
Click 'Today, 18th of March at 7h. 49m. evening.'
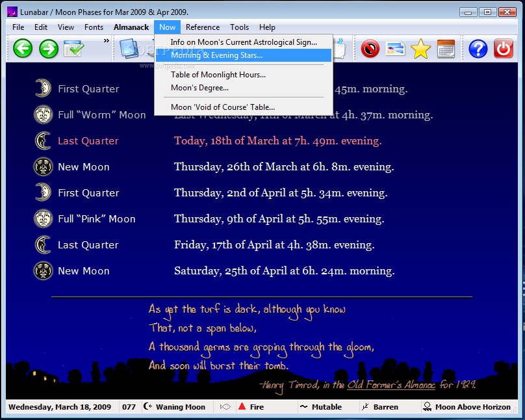(278, 141)
